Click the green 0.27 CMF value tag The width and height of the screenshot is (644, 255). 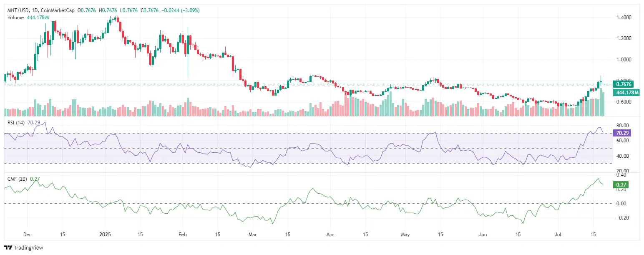(x=620, y=184)
